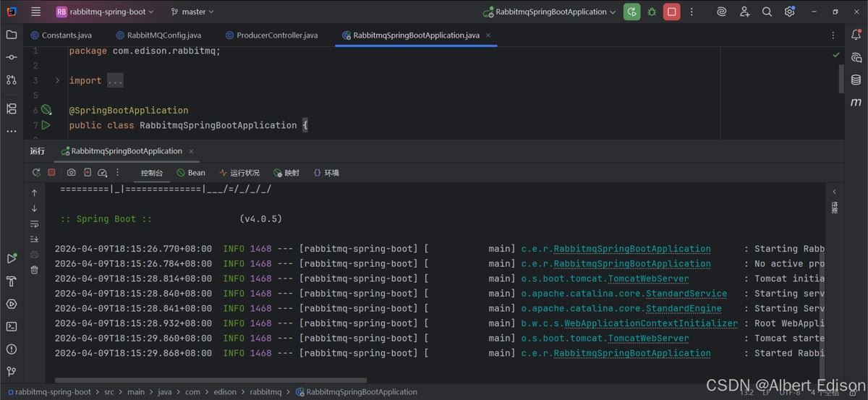Show more tool windows ellipsis
Screen dimensions: 868x400
pos(12,132)
